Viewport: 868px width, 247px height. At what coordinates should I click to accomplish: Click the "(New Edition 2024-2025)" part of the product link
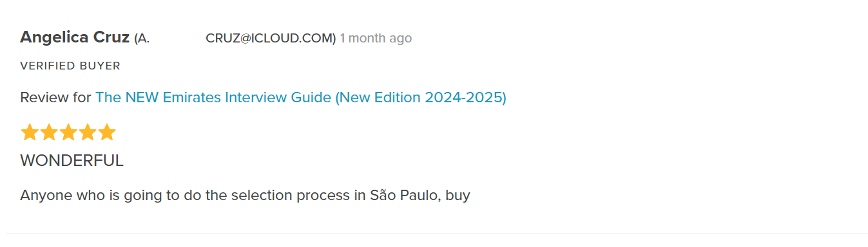421,98
